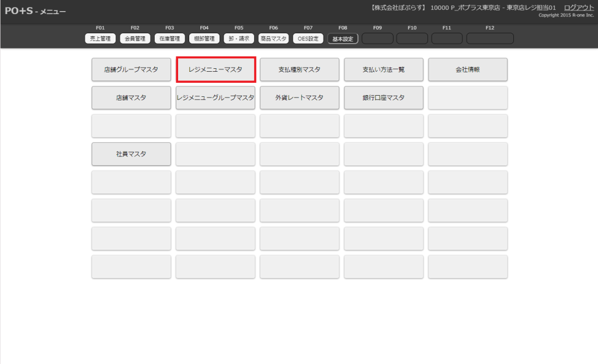Open the 支払種別マスタ screen
Image resolution: width=598 pixels, height=364 pixels.
[300, 69]
